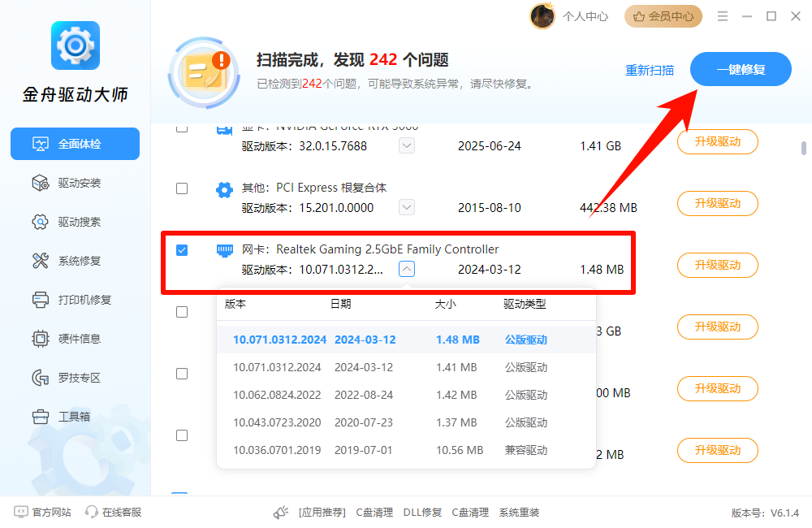Tick the checkbox on the 00 MB row

click(182, 374)
